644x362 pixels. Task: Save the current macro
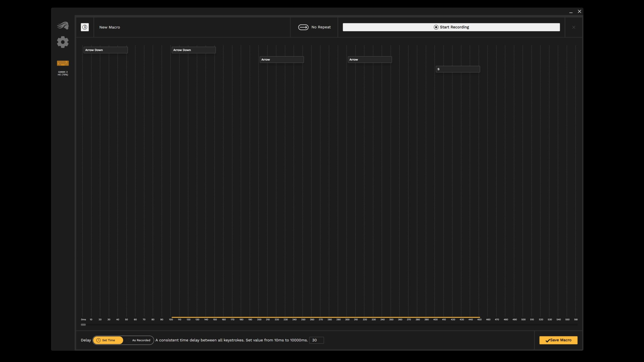coord(558,340)
